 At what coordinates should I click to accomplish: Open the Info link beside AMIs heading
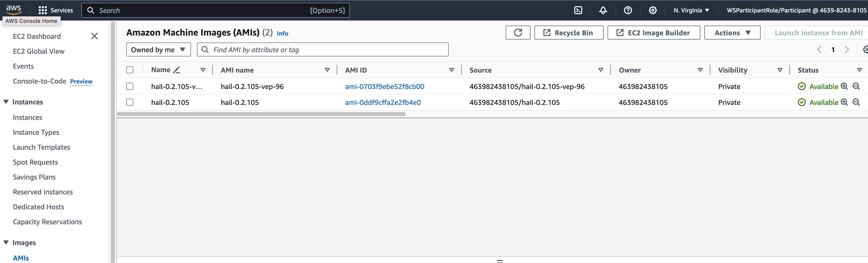[282, 33]
